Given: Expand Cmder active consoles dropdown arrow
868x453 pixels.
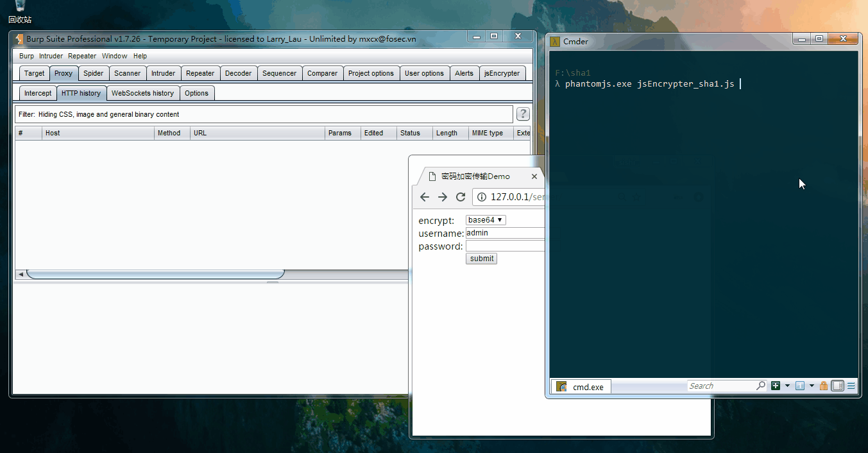Looking at the screenshot, I should coord(812,386).
